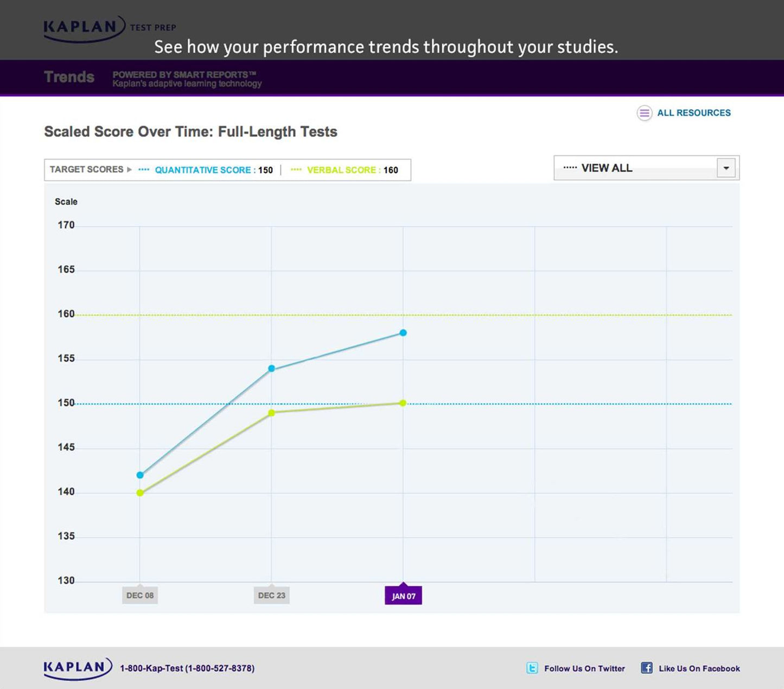Click the Kaplan logo in footer
Viewport: 784px width, 689px height.
pos(78,668)
